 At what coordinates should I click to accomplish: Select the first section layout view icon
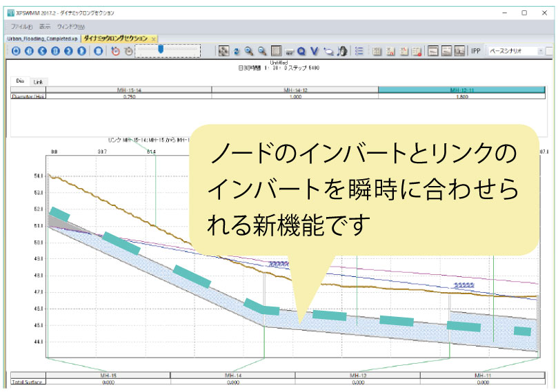[433, 51]
